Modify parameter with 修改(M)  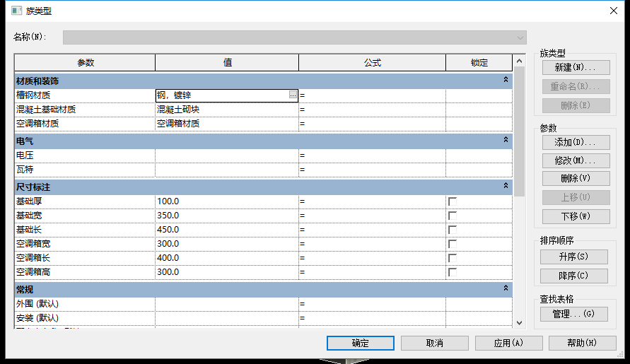tap(576, 160)
